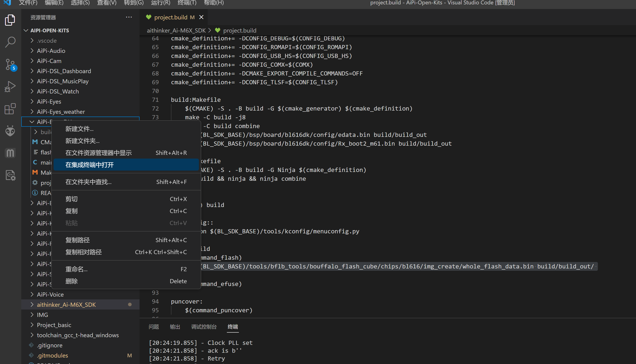Open the Extensions view icon

pos(10,108)
